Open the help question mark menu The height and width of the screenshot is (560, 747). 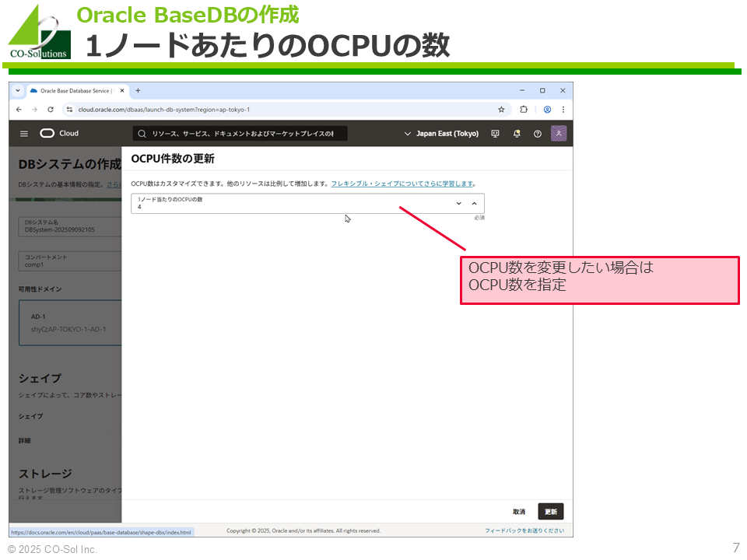538,134
